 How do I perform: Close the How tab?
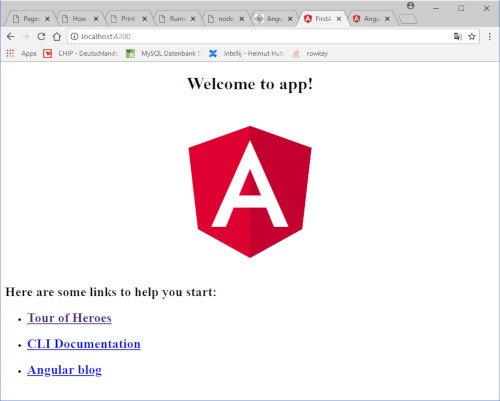[96, 19]
